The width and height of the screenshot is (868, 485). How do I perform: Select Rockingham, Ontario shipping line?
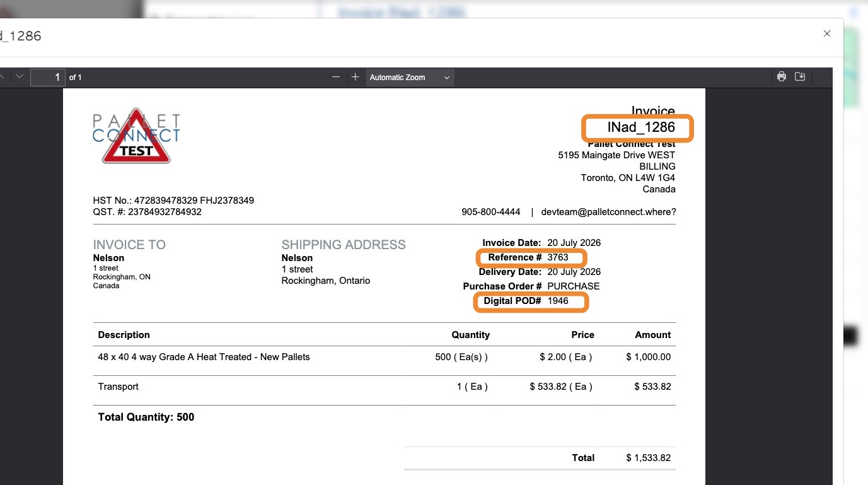(x=325, y=281)
